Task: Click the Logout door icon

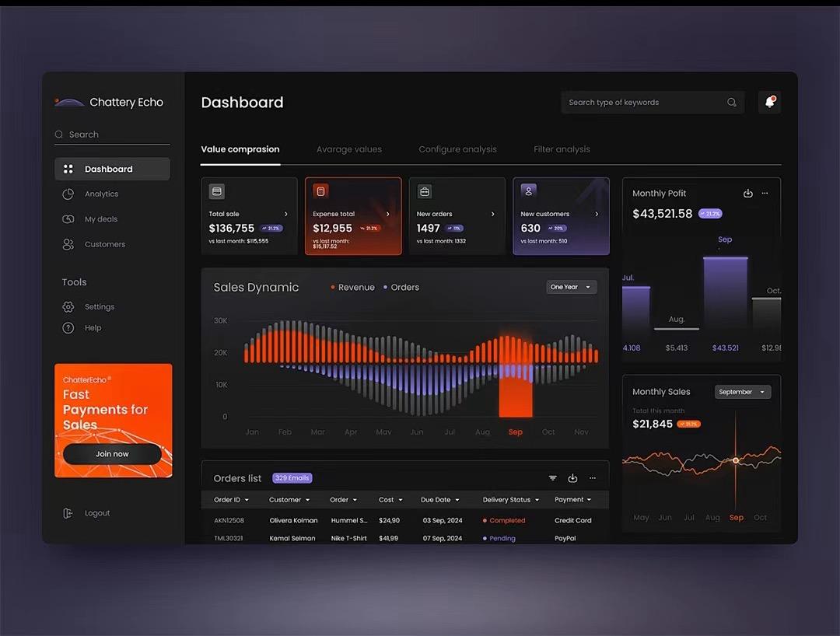Action: 68,513
